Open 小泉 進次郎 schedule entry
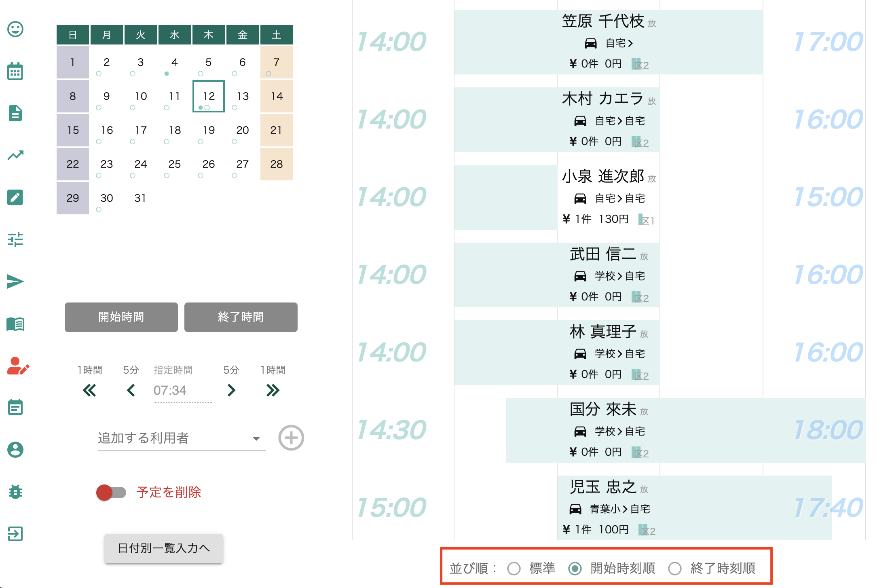Screen dimensions: 892x588 [x=609, y=197]
